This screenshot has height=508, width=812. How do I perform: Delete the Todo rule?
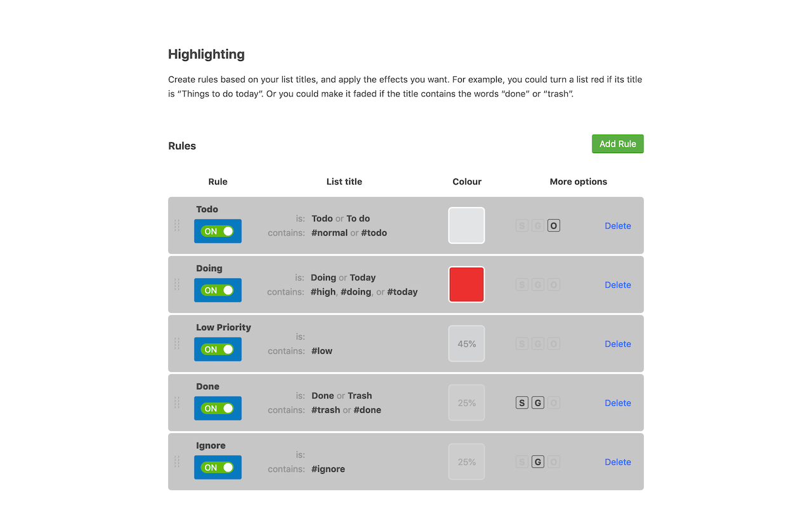pos(617,225)
